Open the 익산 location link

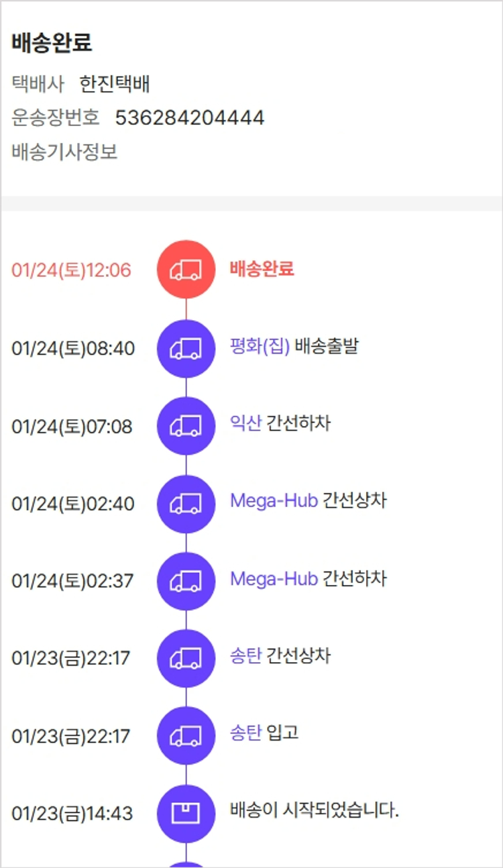click(245, 424)
